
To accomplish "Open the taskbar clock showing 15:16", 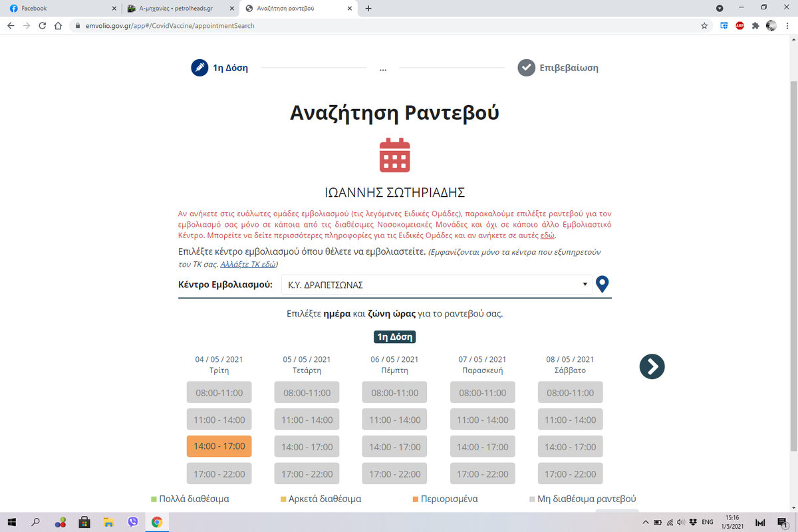I will [732, 521].
